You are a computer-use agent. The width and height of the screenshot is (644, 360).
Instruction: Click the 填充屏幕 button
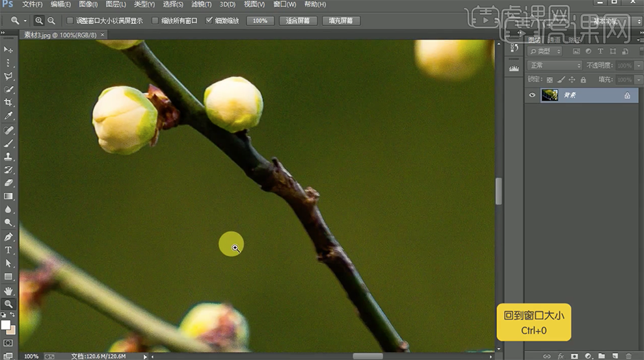[341, 21]
